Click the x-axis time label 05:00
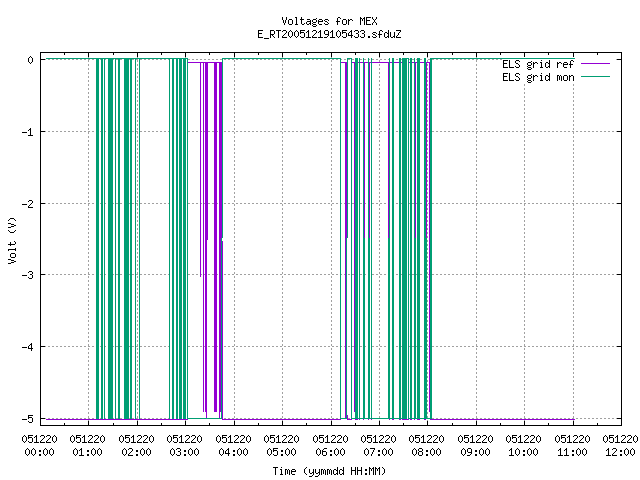640x480 pixels. tap(282, 452)
